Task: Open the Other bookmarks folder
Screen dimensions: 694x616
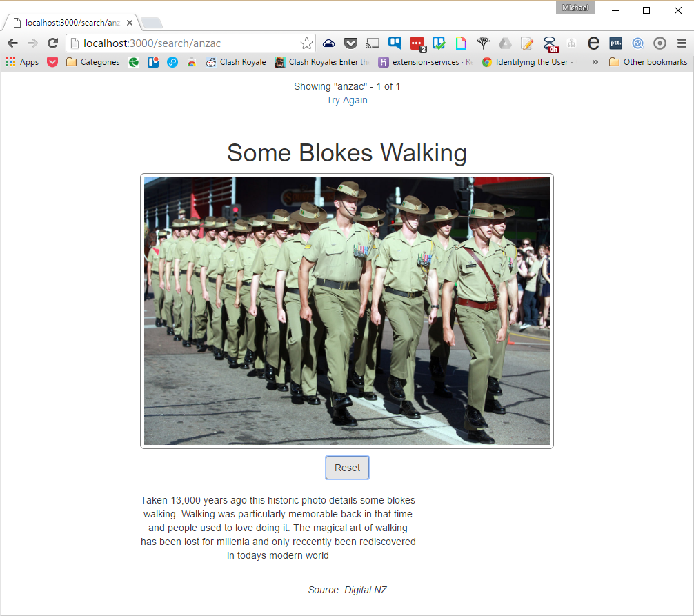Action: pos(648,62)
